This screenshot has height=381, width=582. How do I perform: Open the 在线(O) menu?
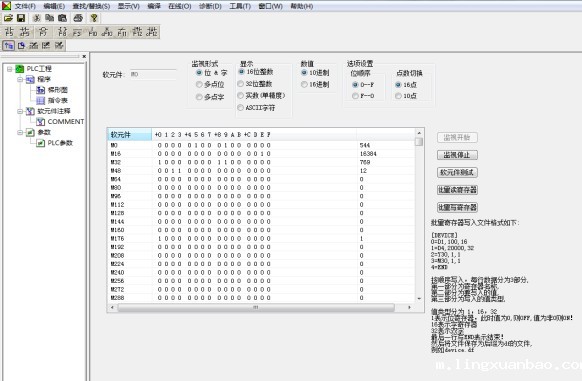[x=180, y=6]
